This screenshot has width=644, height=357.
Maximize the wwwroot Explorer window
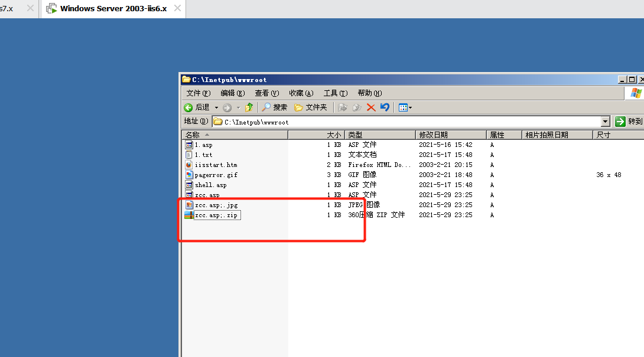632,80
